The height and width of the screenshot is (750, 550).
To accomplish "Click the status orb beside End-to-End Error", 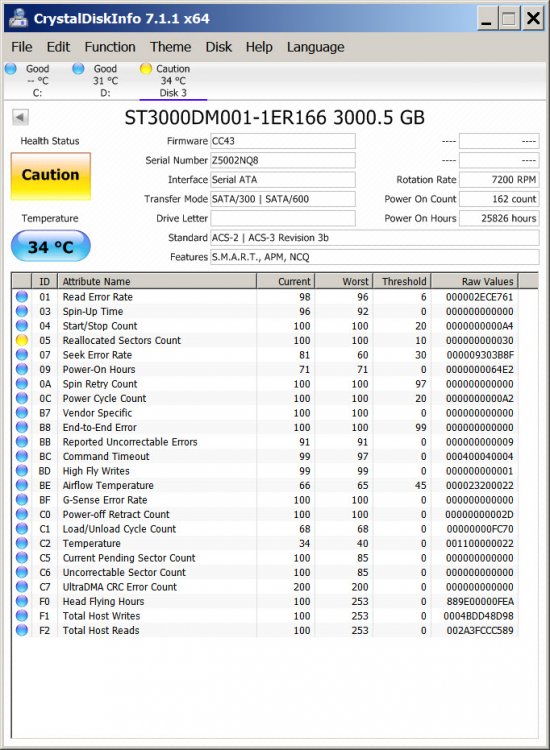I will (x=22, y=427).
